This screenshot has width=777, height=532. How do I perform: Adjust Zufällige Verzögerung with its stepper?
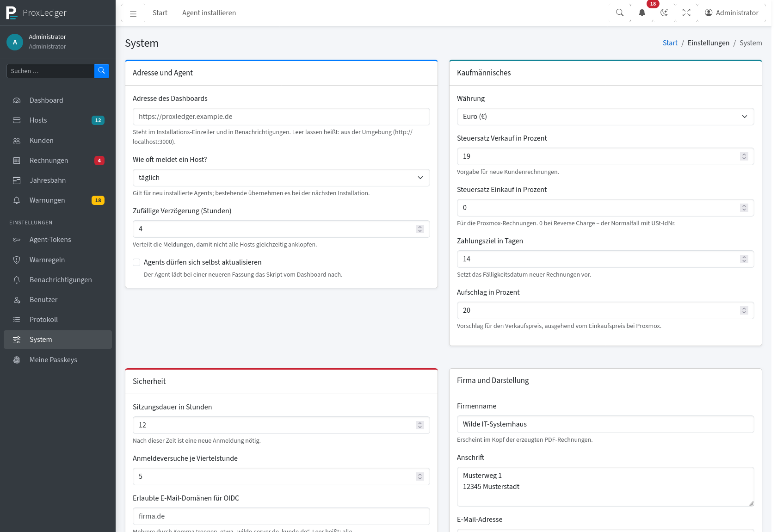point(420,229)
